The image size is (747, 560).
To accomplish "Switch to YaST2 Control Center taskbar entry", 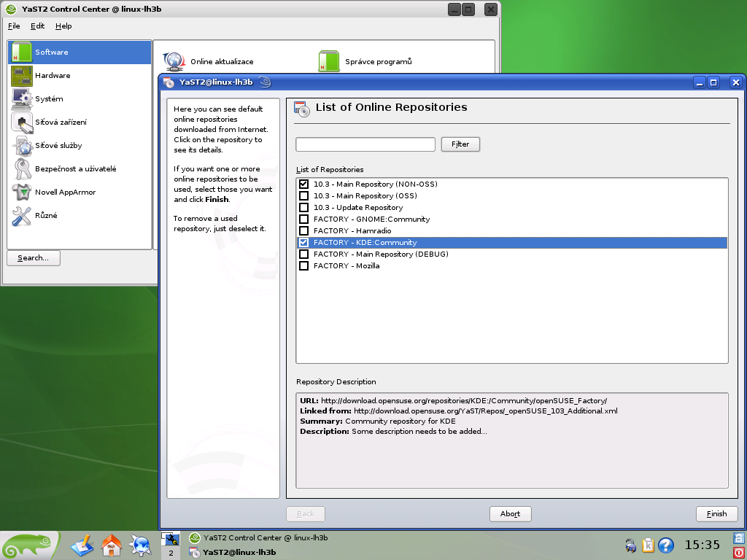I will tap(259, 538).
